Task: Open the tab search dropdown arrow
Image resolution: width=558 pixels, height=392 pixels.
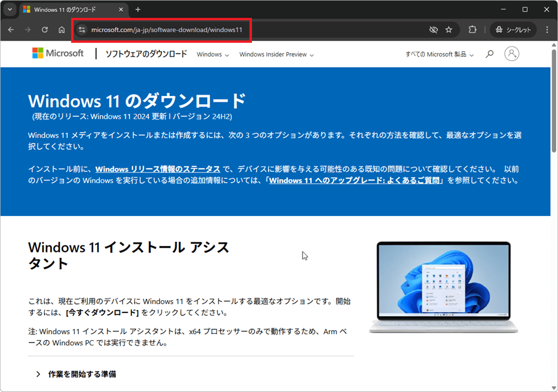Action: (x=9, y=9)
